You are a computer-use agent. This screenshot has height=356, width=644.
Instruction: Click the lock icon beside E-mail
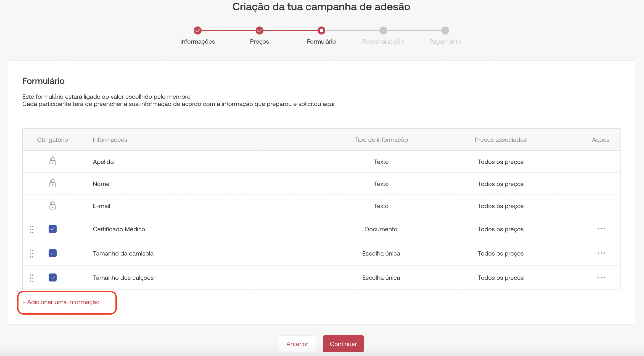click(52, 205)
